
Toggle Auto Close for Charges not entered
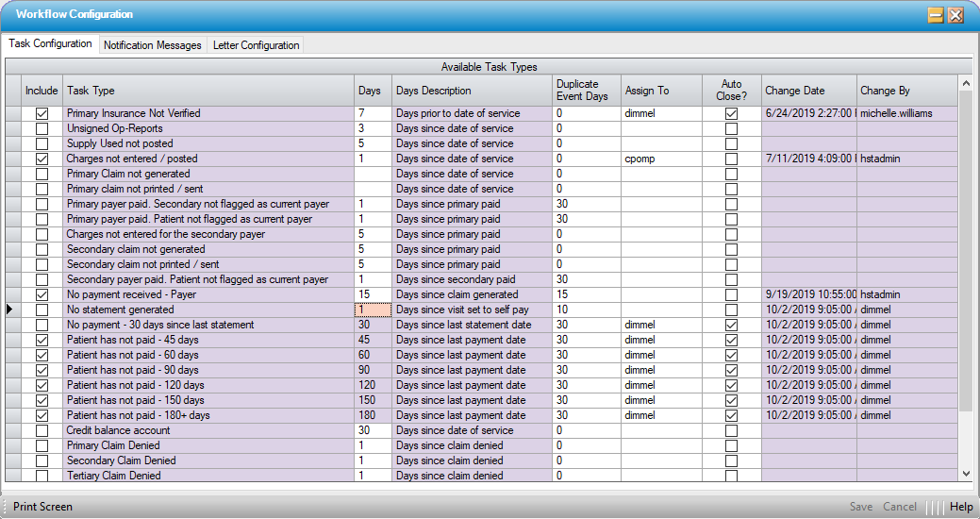click(x=731, y=159)
